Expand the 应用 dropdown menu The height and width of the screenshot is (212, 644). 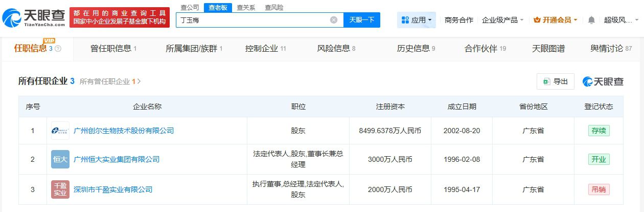(x=430, y=20)
